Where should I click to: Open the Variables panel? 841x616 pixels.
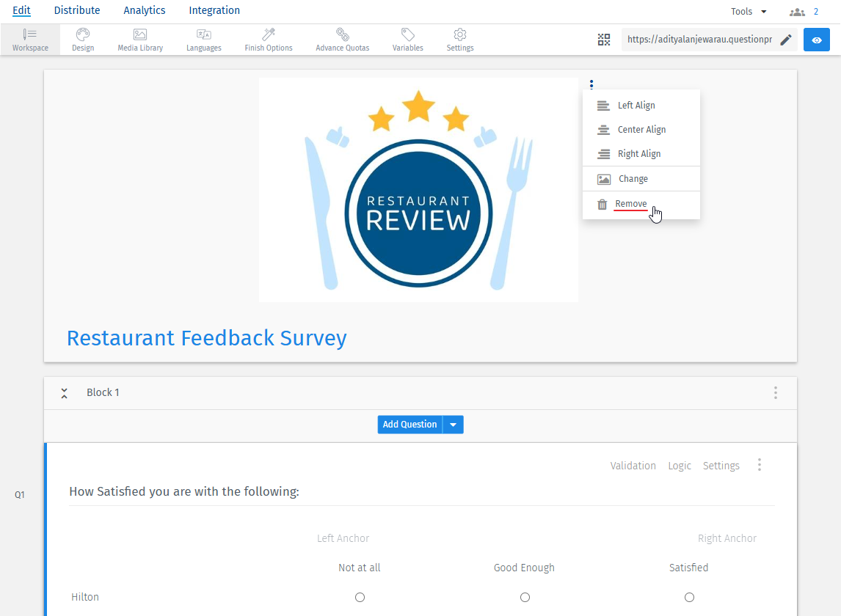(x=407, y=39)
